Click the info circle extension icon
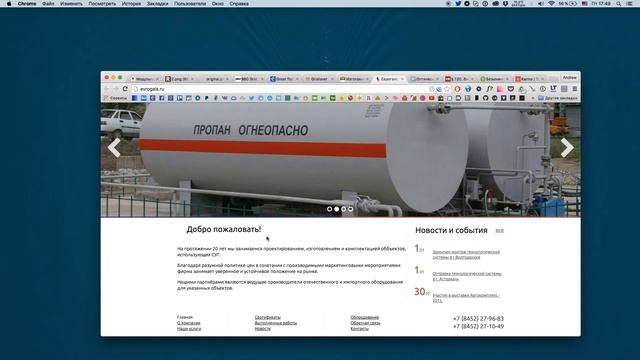 coord(543,89)
